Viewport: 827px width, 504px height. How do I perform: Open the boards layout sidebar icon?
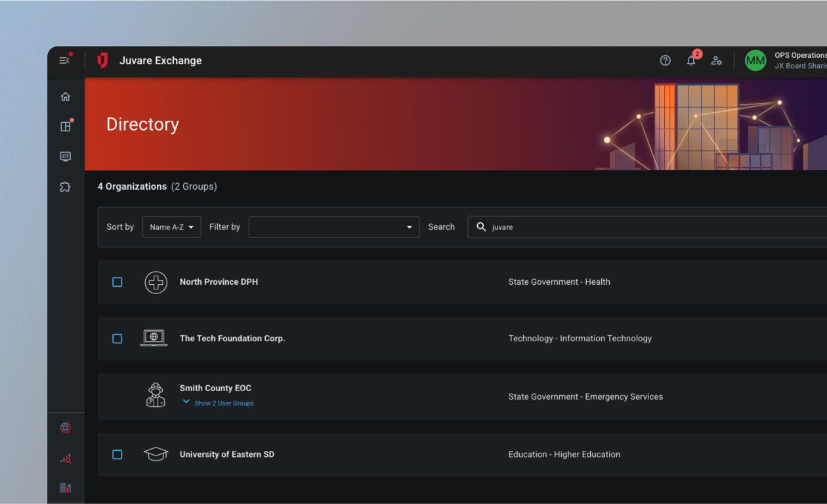[66, 127]
